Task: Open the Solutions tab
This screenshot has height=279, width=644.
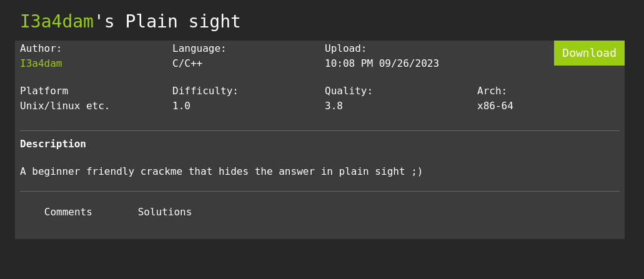Action: (x=165, y=212)
